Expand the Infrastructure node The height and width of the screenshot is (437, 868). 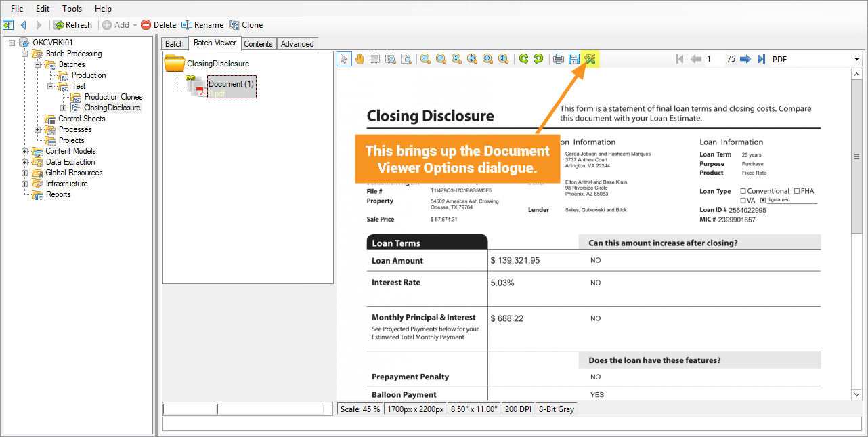pos(25,184)
